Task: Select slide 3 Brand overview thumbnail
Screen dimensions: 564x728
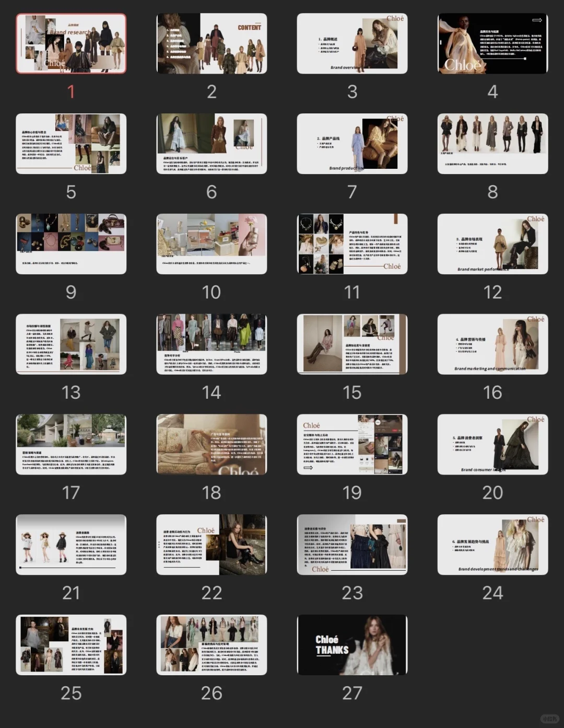Action: [x=352, y=43]
